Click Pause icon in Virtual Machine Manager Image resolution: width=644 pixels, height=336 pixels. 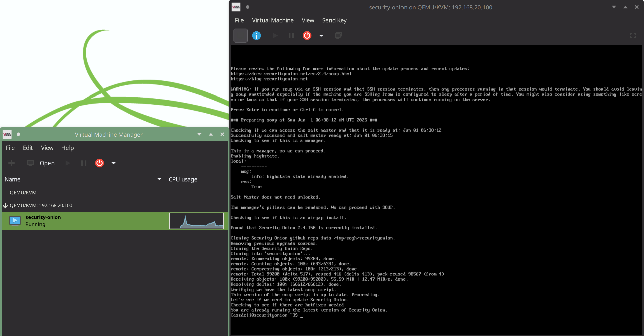pos(84,163)
